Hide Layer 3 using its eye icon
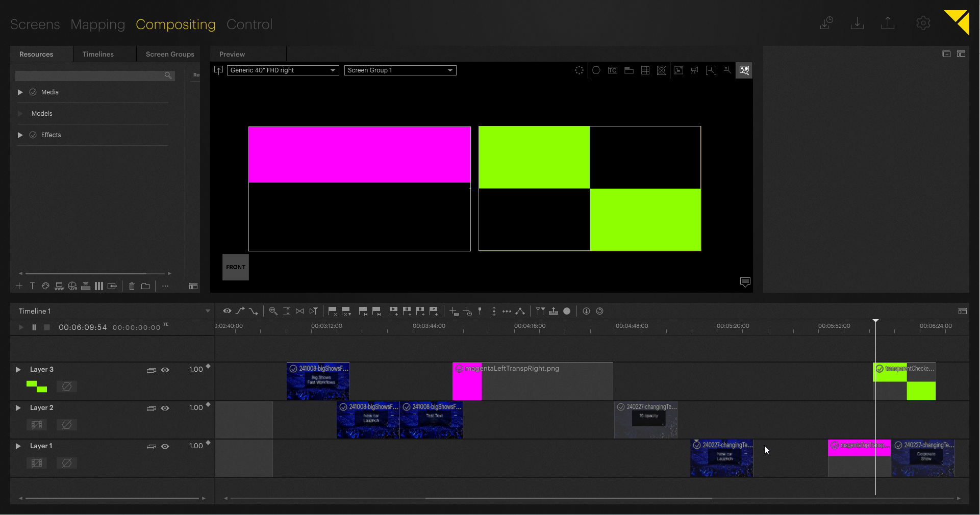Screen dimensions: 980x515 [165, 370]
